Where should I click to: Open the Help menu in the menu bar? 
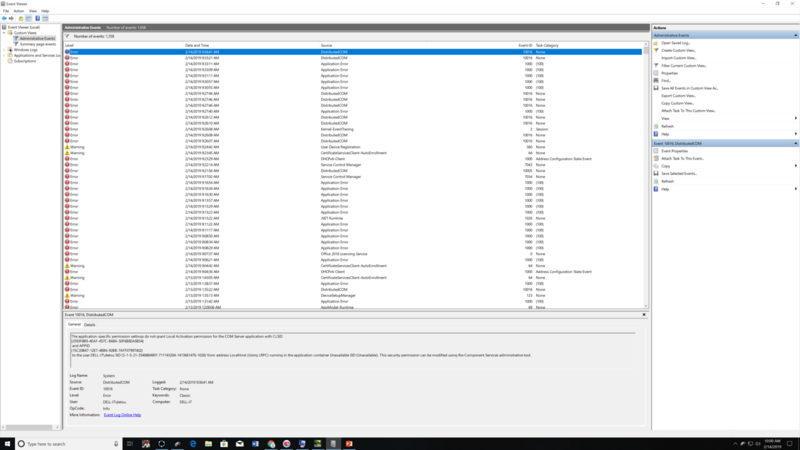45,11
